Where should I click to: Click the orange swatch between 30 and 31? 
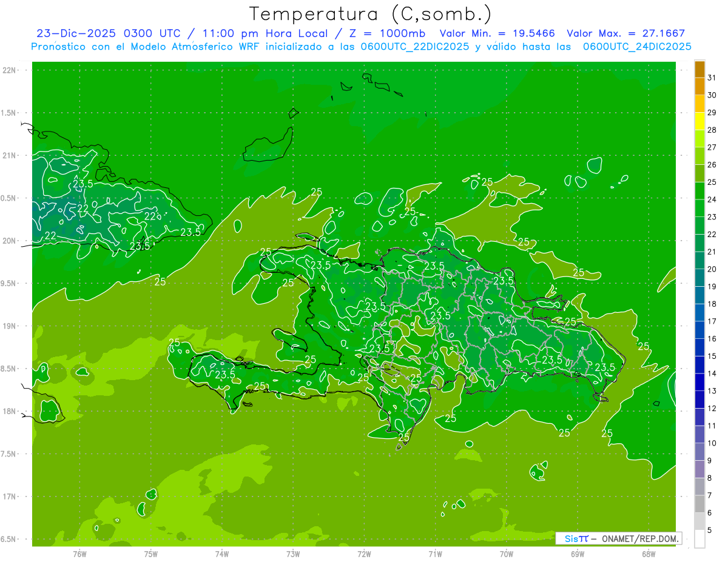tap(699, 86)
